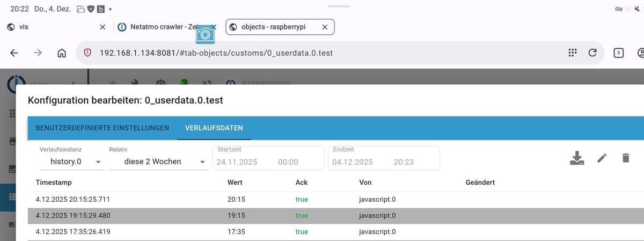Open the browser tab switcher
The image size is (644, 241).
click(x=618, y=53)
